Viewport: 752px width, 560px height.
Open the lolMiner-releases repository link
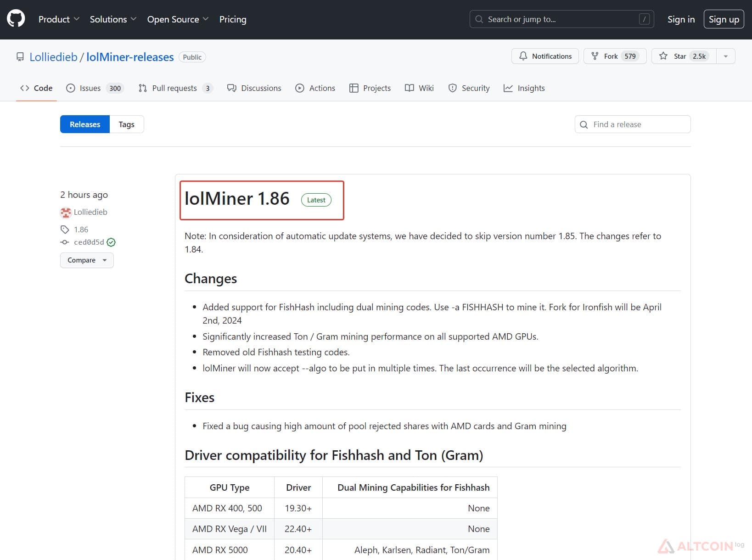tap(130, 57)
